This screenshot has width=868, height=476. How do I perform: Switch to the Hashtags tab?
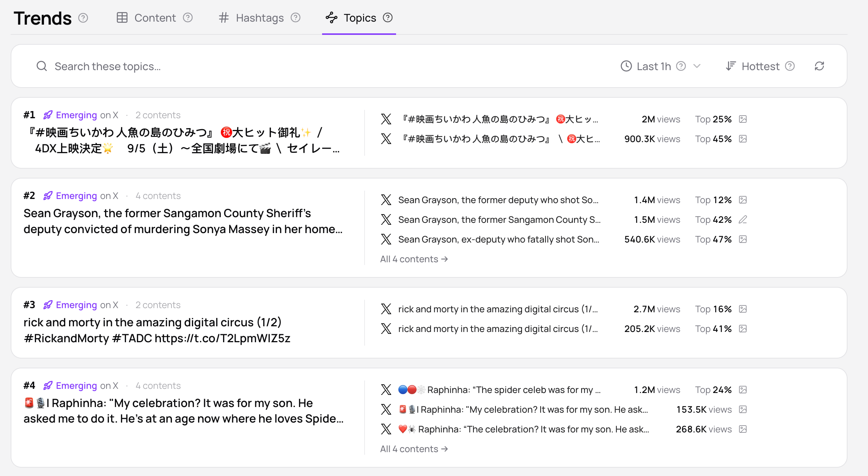point(252,18)
